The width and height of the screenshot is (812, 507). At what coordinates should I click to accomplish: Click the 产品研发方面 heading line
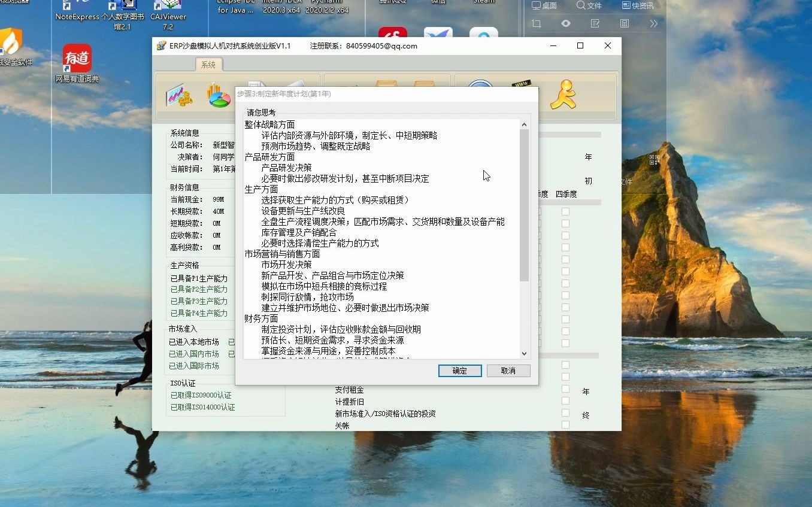[269, 157]
